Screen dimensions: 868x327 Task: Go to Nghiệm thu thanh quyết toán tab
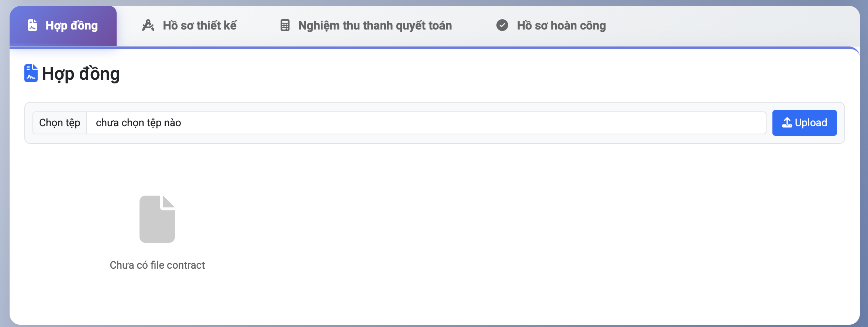coord(375,25)
